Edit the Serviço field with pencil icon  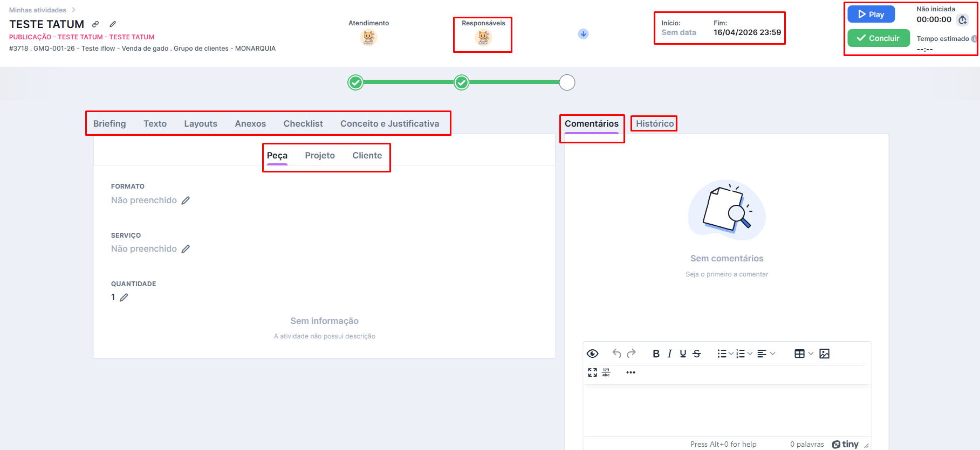tap(186, 249)
